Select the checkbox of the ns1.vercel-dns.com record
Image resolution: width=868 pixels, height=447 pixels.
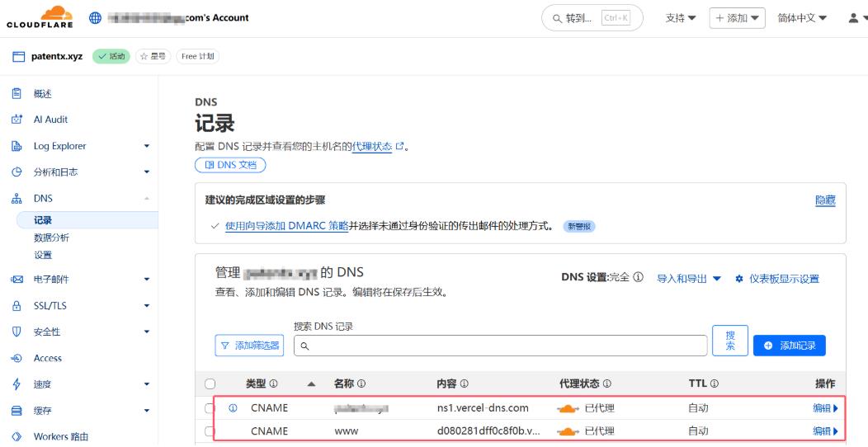click(210, 408)
